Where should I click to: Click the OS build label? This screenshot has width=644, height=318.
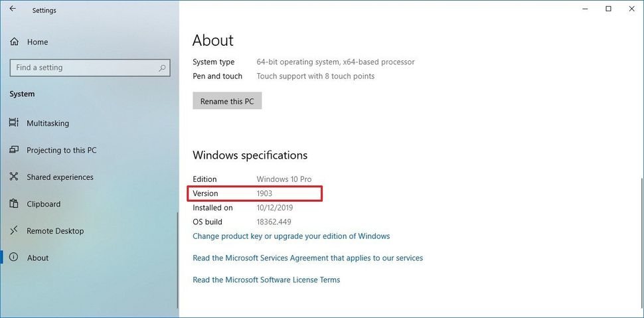[x=207, y=222]
